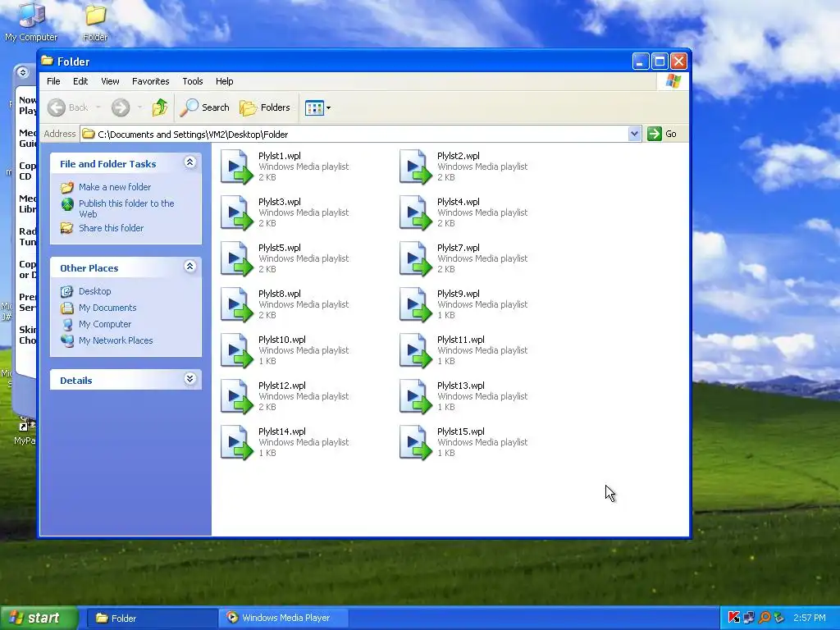This screenshot has width=840, height=630.
Task: Select the Plylst5.wpl playlist file icon
Action: (x=236, y=259)
